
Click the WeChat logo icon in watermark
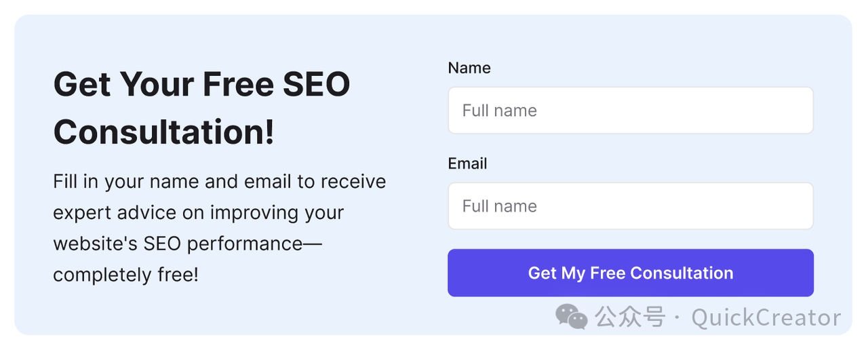click(x=571, y=316)
